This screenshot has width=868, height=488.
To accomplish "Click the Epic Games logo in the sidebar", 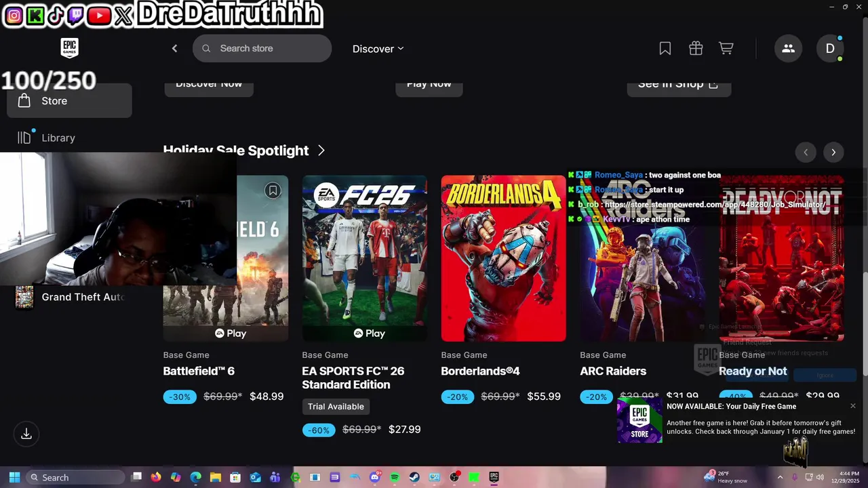I will pyautogui.click(x=69, y=48).
